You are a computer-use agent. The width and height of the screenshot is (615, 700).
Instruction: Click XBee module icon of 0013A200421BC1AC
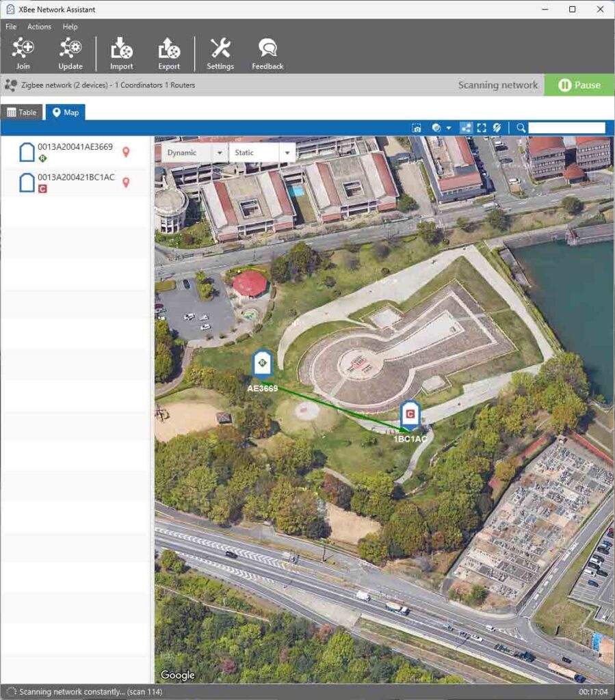coord(27,183)
